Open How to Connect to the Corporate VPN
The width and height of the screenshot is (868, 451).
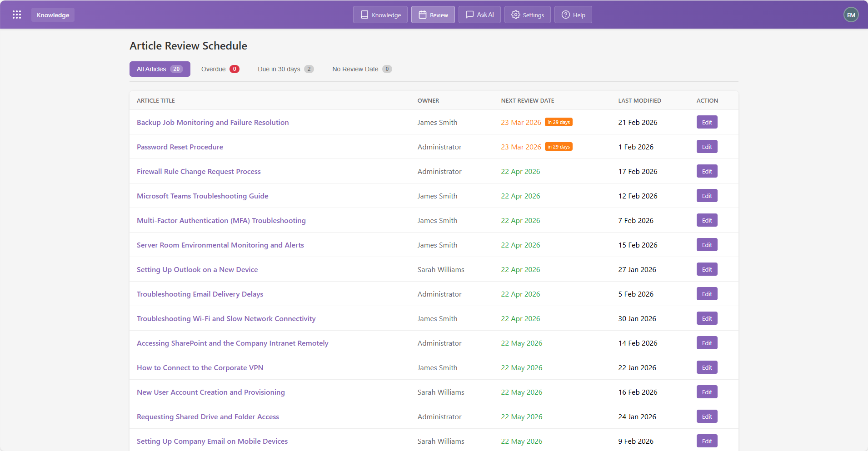coord(200,367)
